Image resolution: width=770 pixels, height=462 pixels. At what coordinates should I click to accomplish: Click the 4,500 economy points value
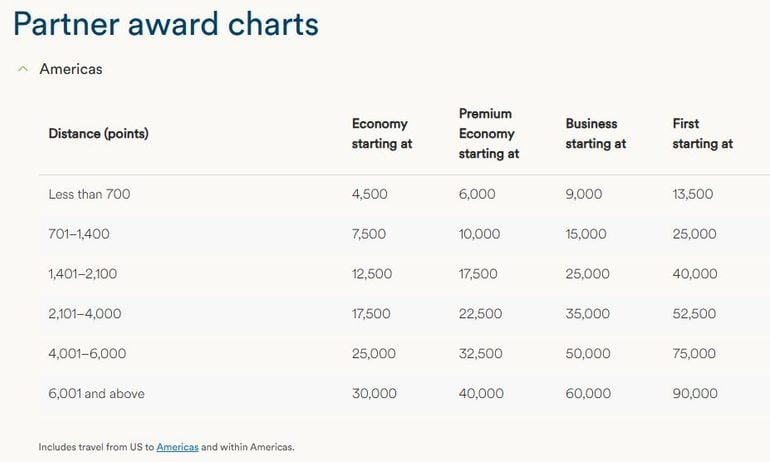tap(370, 194)
